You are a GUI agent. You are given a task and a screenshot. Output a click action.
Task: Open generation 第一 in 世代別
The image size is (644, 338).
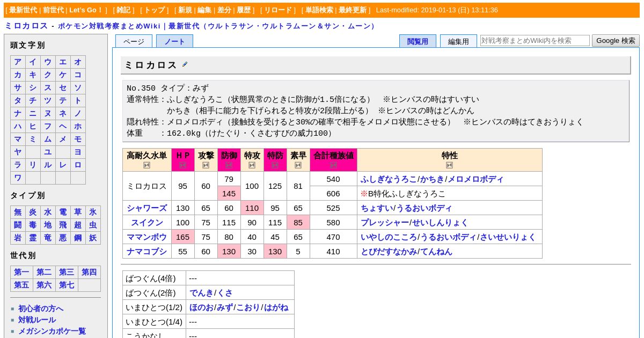pyautogui.click(x=21, y=272)
